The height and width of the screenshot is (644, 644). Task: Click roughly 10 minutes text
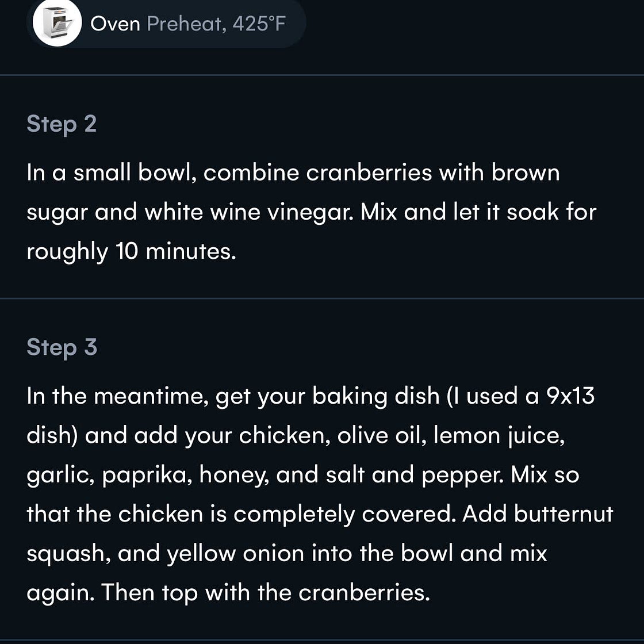132,252
